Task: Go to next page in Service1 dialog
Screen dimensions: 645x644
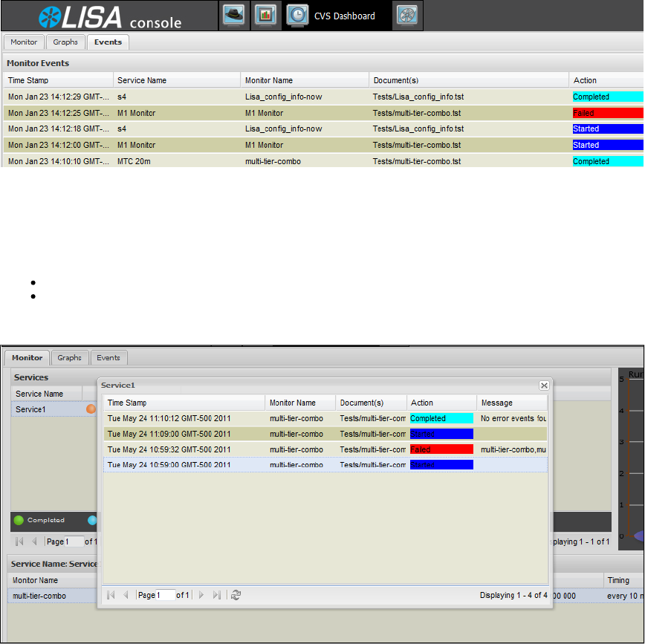Action: [201, 595]
